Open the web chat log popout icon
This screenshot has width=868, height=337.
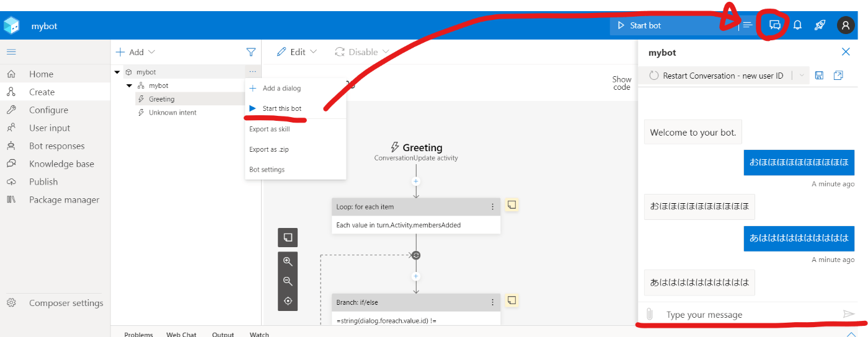pos(838,76)
